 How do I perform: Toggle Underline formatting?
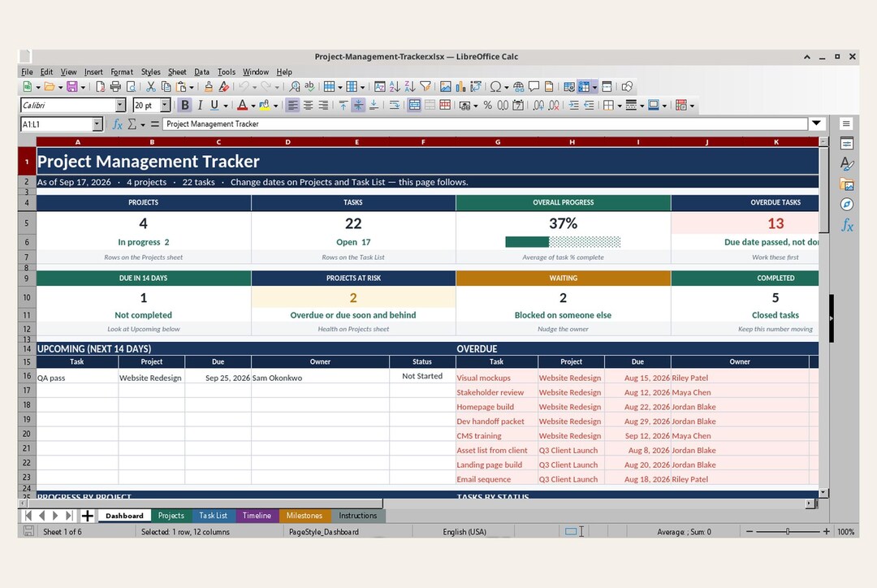point(214,106)
